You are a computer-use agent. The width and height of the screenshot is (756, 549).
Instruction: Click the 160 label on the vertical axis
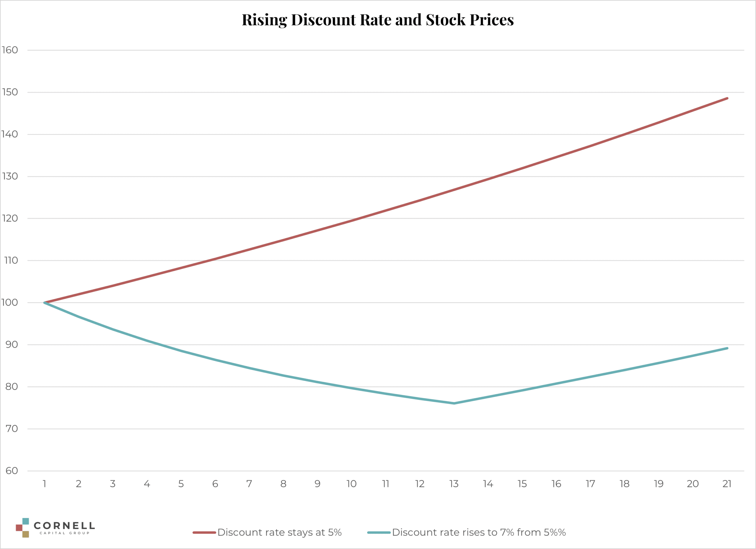pyautogui.click(x=10, y=50)
